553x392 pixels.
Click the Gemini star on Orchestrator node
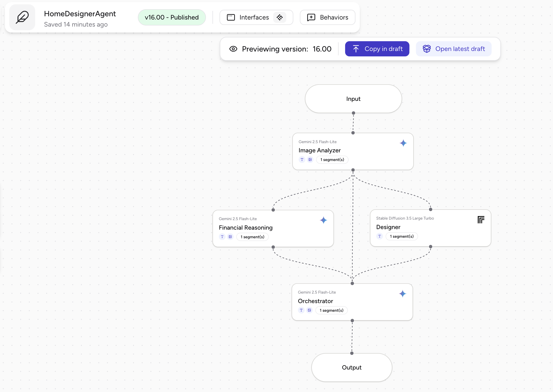coord(403,294)
